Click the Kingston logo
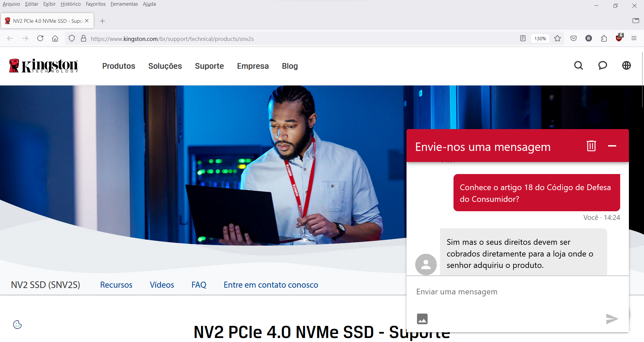Image resolution: width=644 pixels, height=342 pixels. coord(44,66)
